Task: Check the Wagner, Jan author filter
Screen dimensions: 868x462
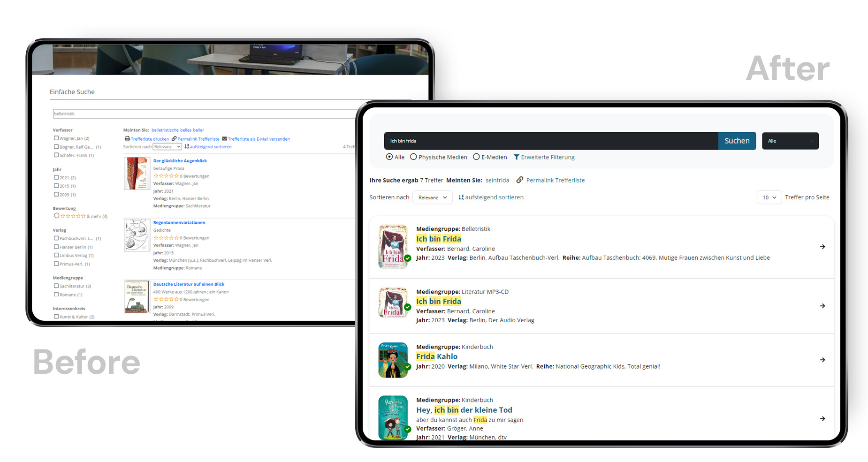Action: [x=56, y=138]
